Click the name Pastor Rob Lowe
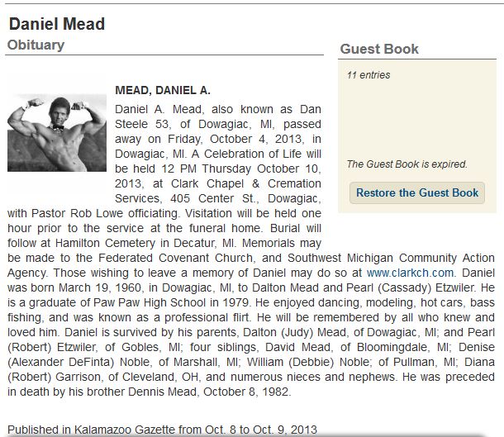 [77, 213]
